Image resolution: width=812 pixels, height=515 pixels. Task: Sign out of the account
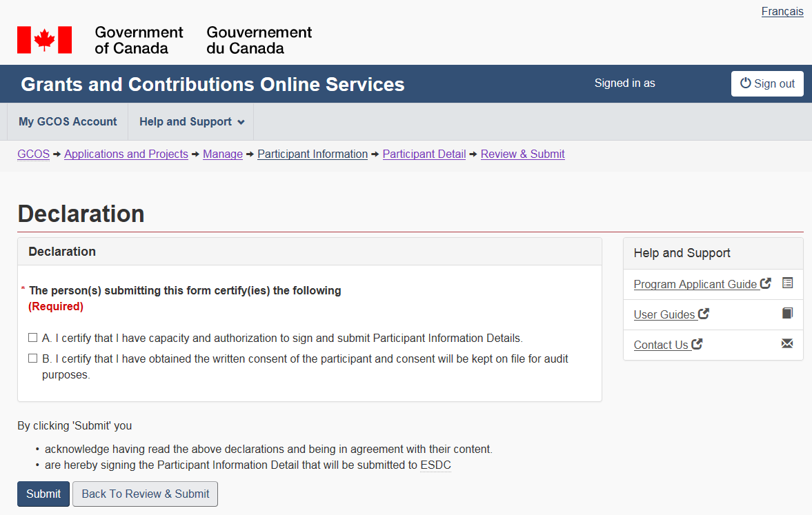pos(767,83)
